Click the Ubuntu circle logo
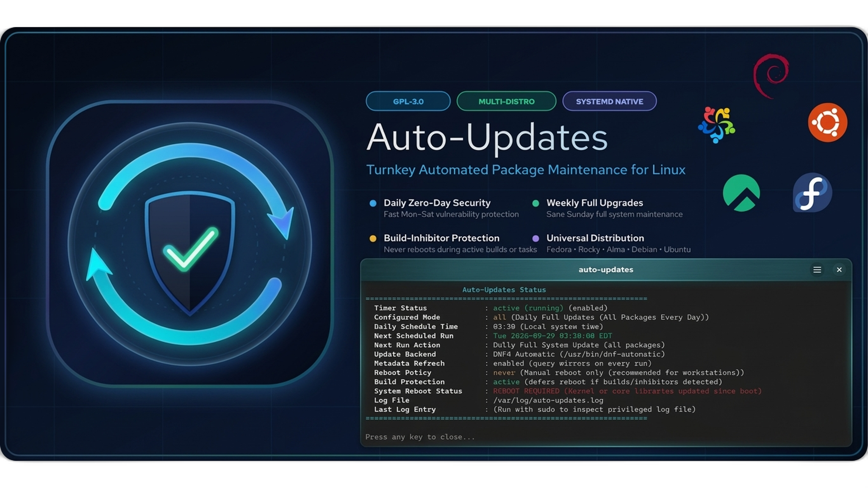 [x=827, y=122]
